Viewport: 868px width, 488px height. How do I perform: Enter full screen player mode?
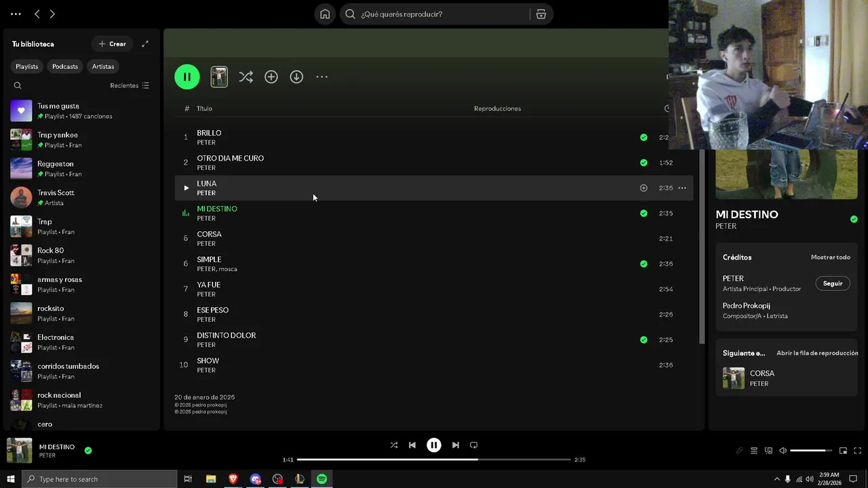(857, 451)
